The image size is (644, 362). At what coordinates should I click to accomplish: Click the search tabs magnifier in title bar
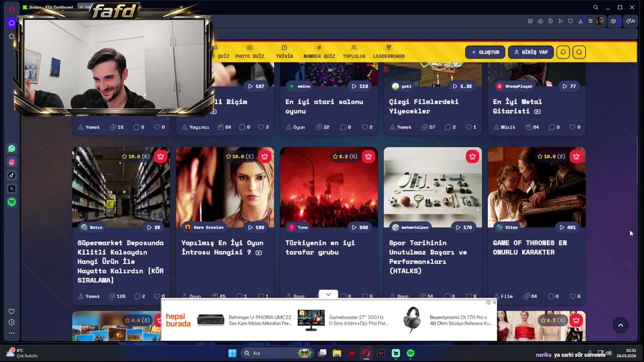coord(596,8)
